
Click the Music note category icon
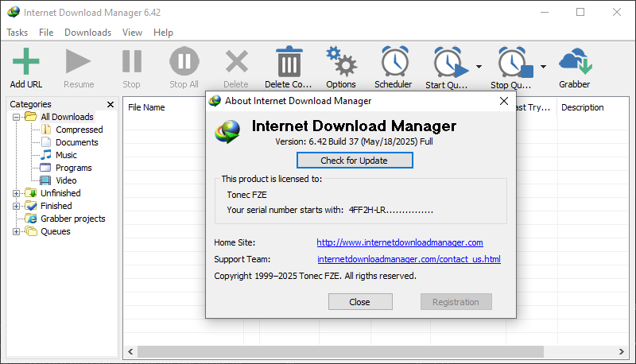click(x=46, y=154)
